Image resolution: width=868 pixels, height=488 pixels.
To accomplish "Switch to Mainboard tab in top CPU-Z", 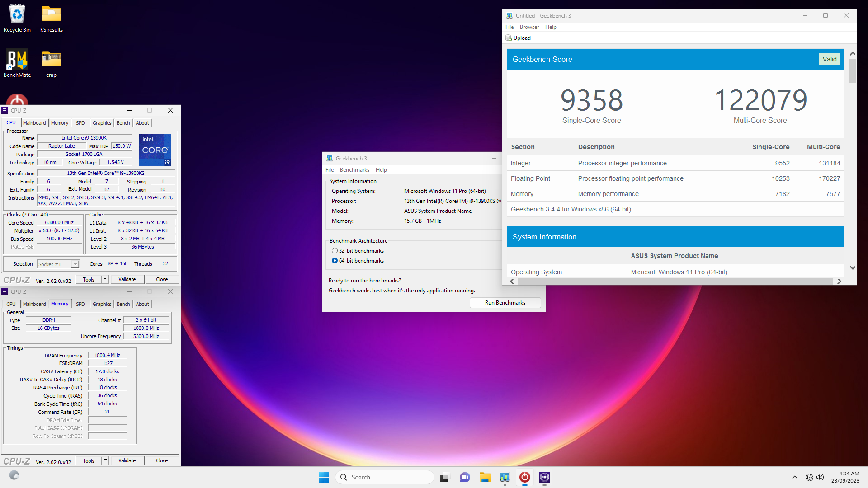I will [x=34, y=123].
